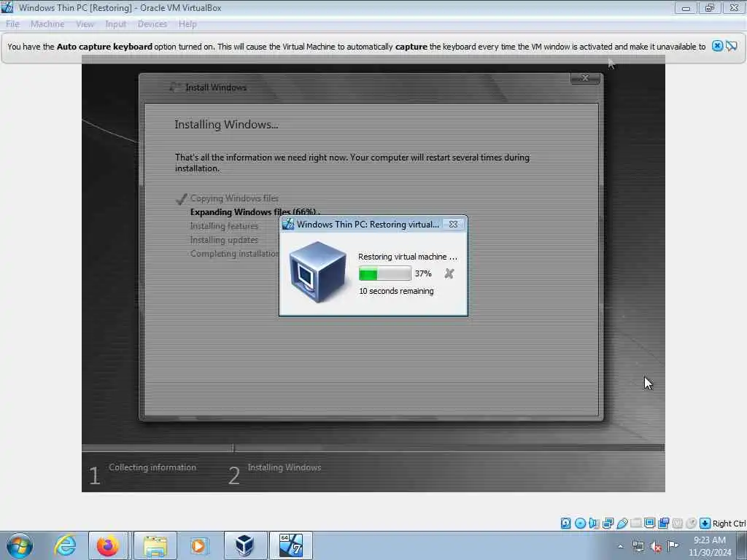
Task: Switch to the running VM taskbar button
Action: pos(291,545)
